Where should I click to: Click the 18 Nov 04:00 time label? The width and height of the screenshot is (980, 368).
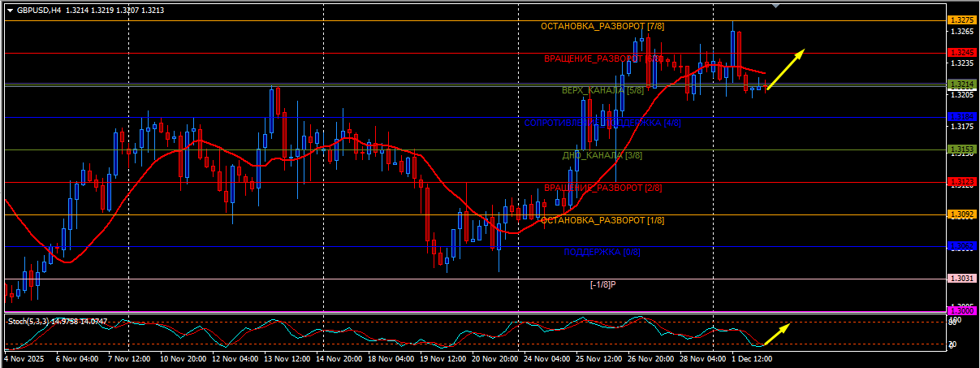(x=391, y=357)
